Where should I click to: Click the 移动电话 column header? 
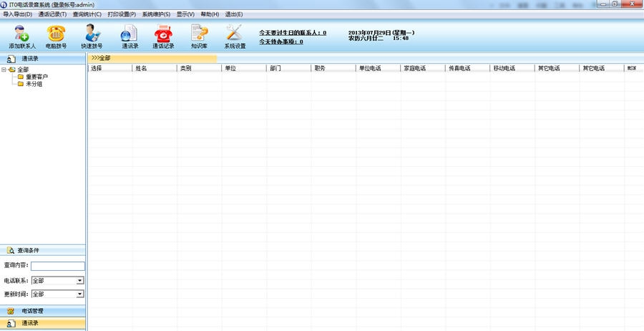pos(512,68)
